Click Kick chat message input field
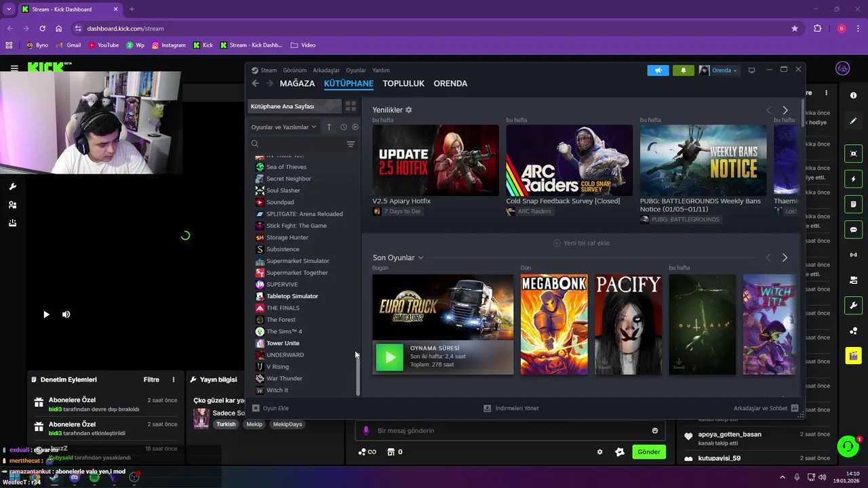This screenshot has height=488, width=868. (511, 430)
